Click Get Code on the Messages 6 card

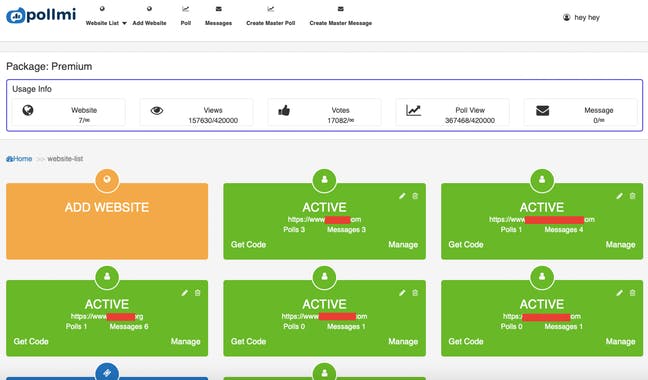click(x=31, y=342)
